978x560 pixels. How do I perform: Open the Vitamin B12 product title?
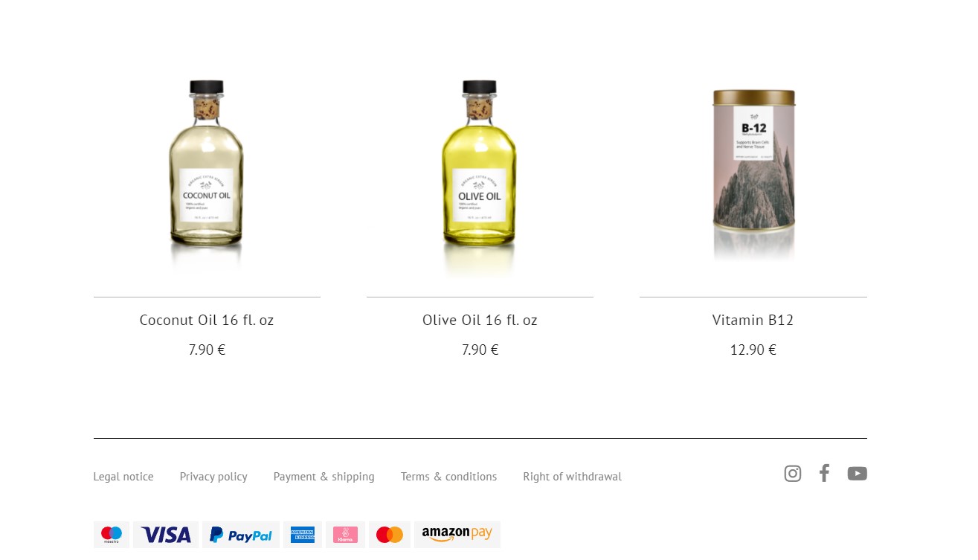[753, 320]
